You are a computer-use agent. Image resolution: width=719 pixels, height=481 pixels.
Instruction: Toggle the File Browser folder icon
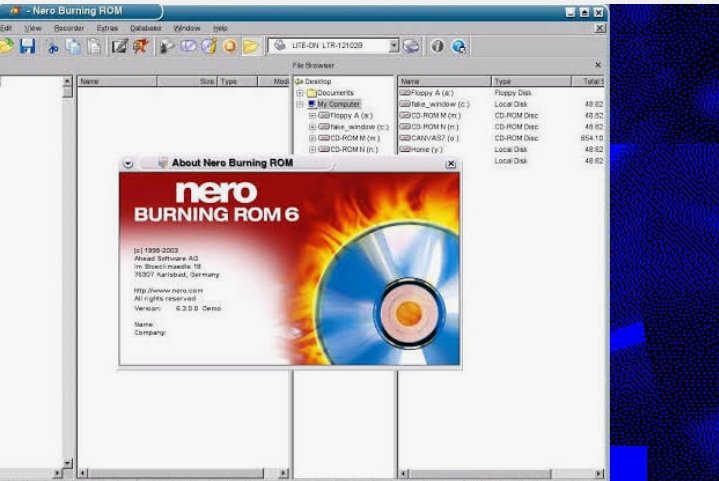[x=250, y=46]
